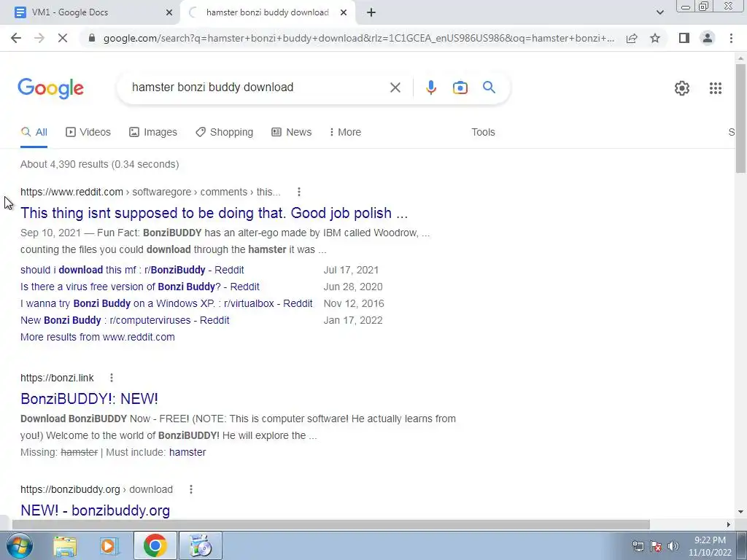747x560 pixels.
Task: Clear the search box with X
Action: 395,87
